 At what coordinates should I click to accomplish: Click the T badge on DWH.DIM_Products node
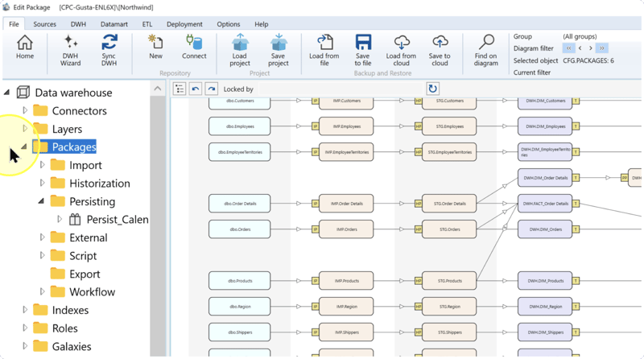[x=576, y=281]
